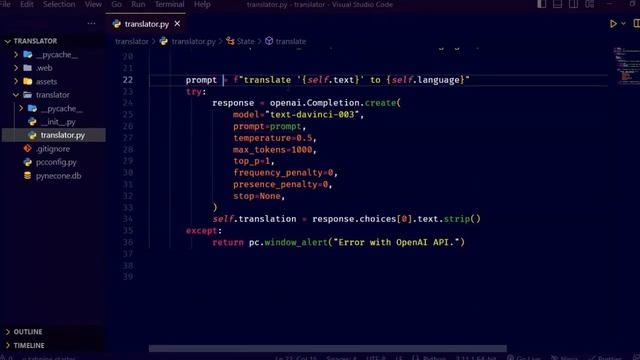This screenshot has width=640, height=360.
Task: Open the Terminal menu
Action: (169, 4)
